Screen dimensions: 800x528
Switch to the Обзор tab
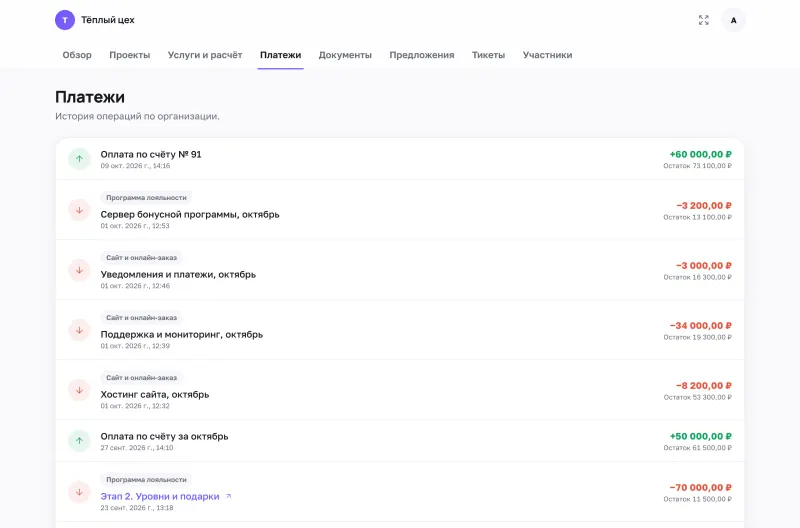[x=77, y=55]
